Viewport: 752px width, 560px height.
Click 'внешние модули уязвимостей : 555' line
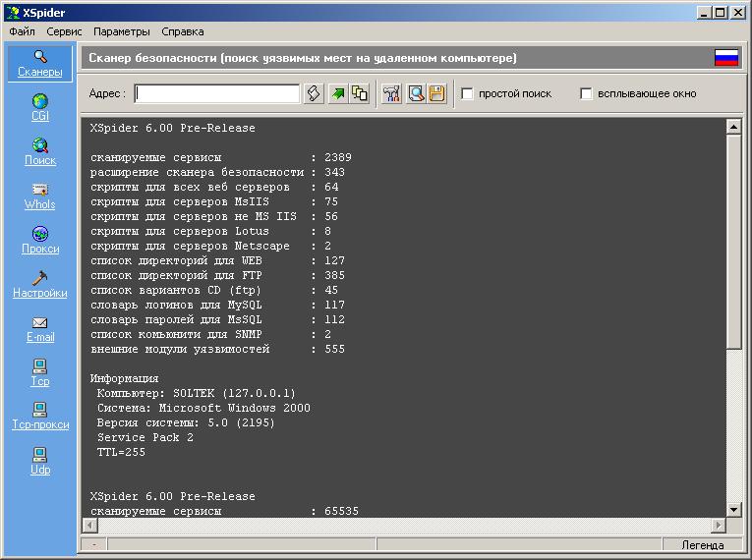point(217,349)
